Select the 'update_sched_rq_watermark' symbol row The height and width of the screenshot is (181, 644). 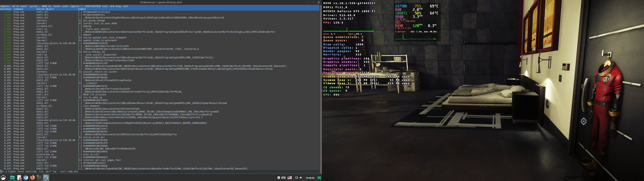pyautogui.click(x=160, y=41)
